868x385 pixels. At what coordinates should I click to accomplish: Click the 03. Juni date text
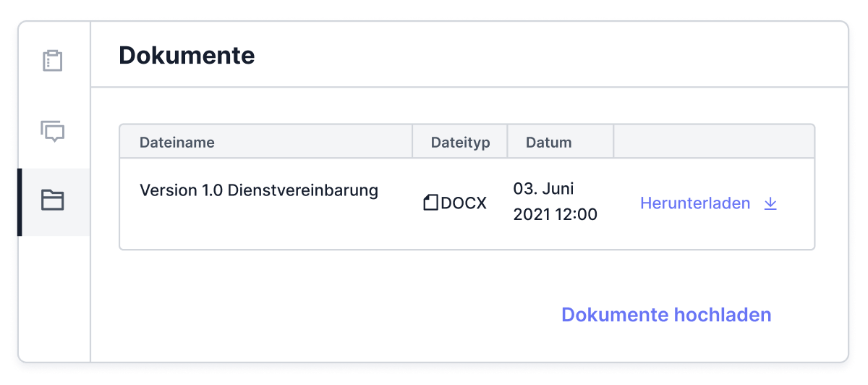pyautogui.click(x=543, y=189)
